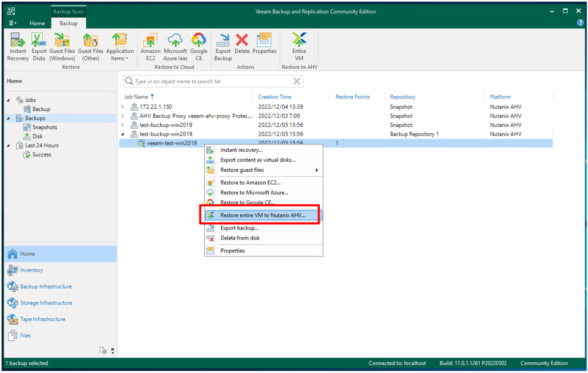Open the Inventory navigation view
Viewport: 588px width, 373px height.
[61, 270]
